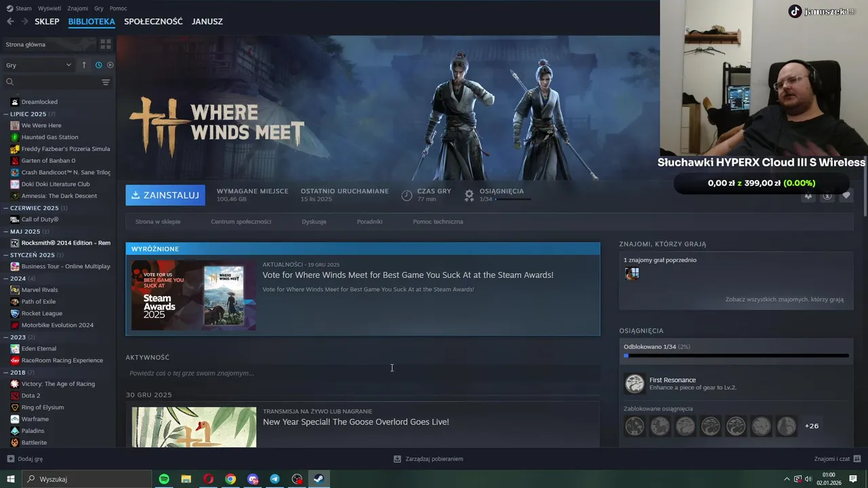The image size is (868, 488).
Task: Collapse the MAJ 2025 group
Action: pyautogui.click(x=6, y=231)
